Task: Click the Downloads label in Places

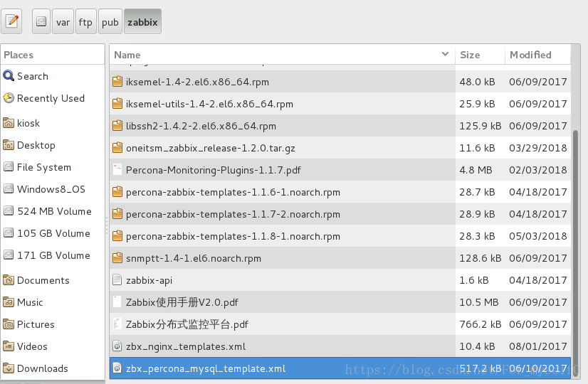Action: coord(43,368)
